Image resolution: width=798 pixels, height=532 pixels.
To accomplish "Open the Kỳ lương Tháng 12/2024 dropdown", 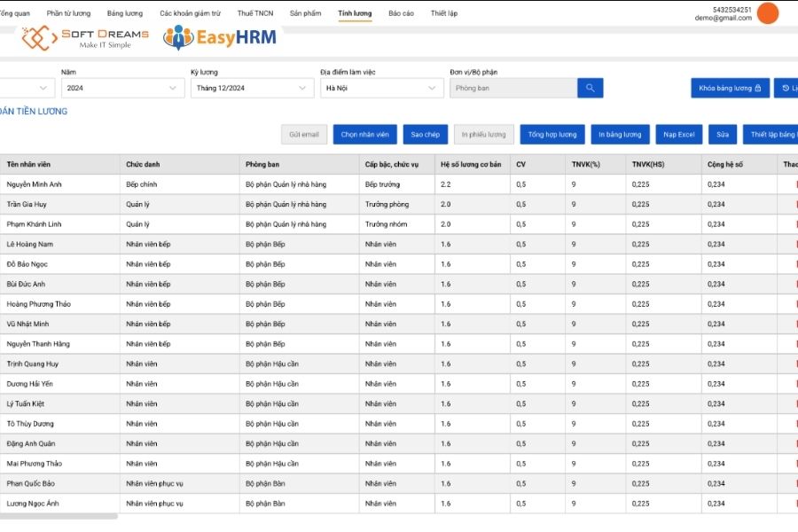I will 253,88.
